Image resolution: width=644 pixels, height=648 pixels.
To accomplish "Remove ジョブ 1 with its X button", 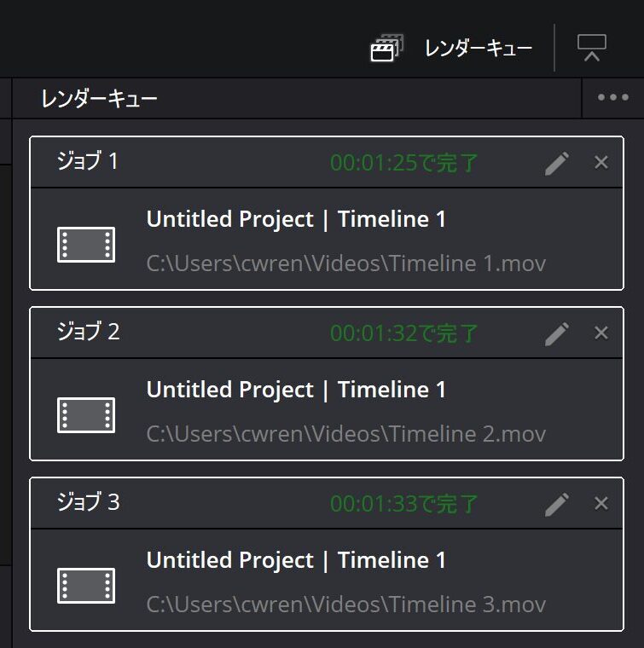I will click(x=601, y=162).
